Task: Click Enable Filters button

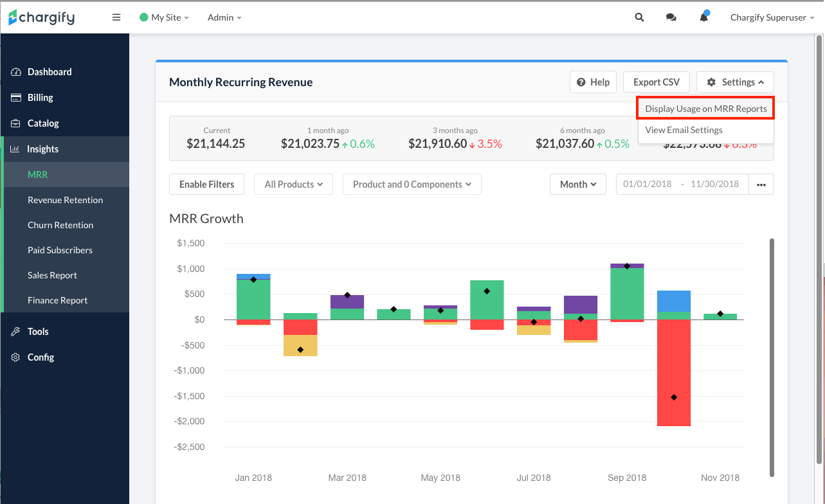Action: tap(207, 184)
